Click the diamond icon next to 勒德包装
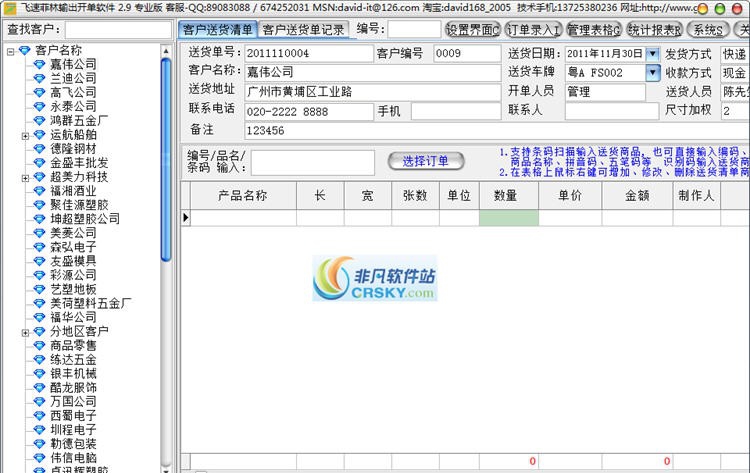The image size is (750, 473). tap(39, 443)
